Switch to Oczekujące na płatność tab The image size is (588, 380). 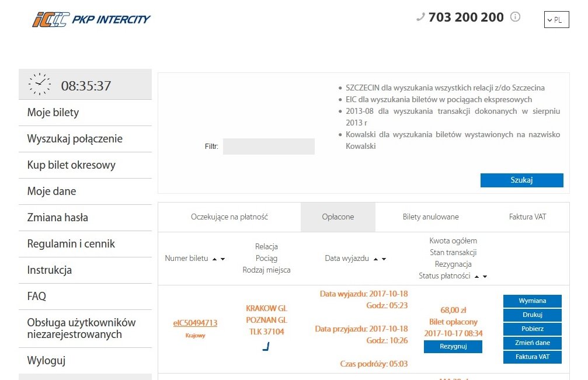click(x=229, y=217)
